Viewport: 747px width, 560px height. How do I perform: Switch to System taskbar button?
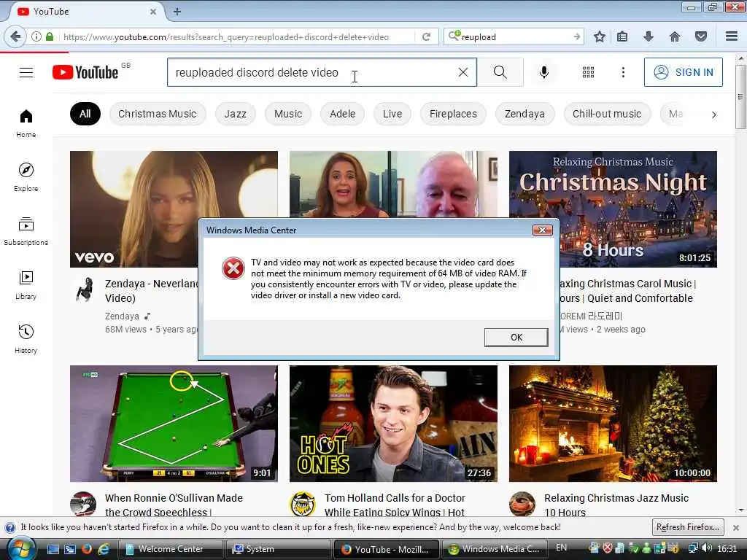click(x=278, y=549)
